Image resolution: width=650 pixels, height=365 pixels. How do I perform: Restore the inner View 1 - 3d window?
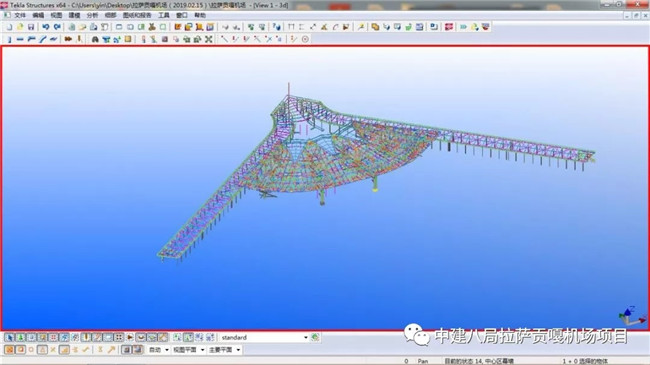pos(636,15)
